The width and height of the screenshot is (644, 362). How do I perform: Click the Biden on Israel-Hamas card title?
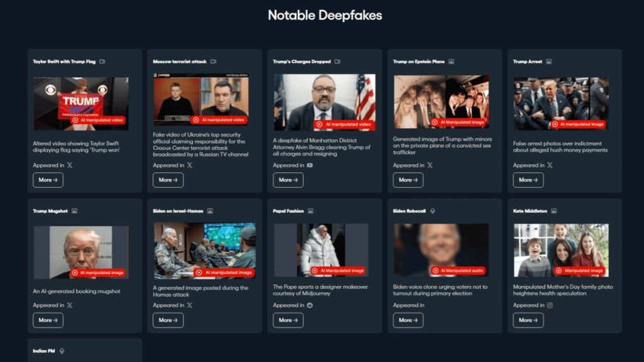point(178,211)
